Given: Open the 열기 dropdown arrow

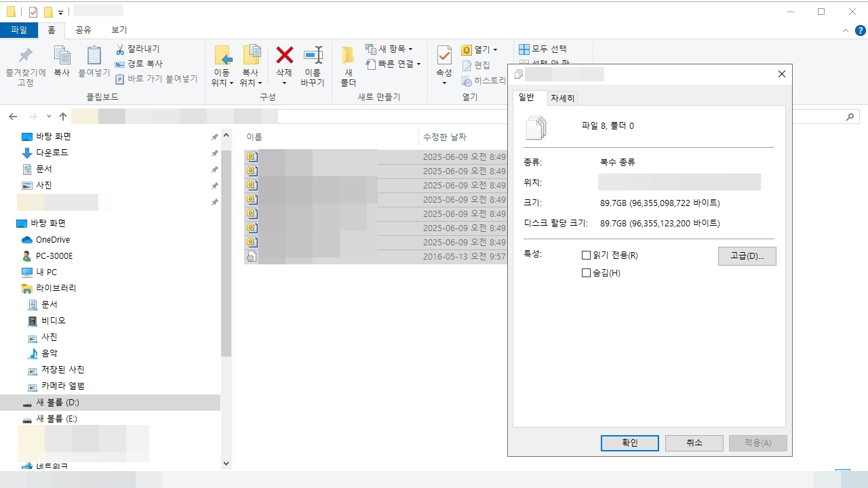Looking at the screenshot, I should [495, 49].
